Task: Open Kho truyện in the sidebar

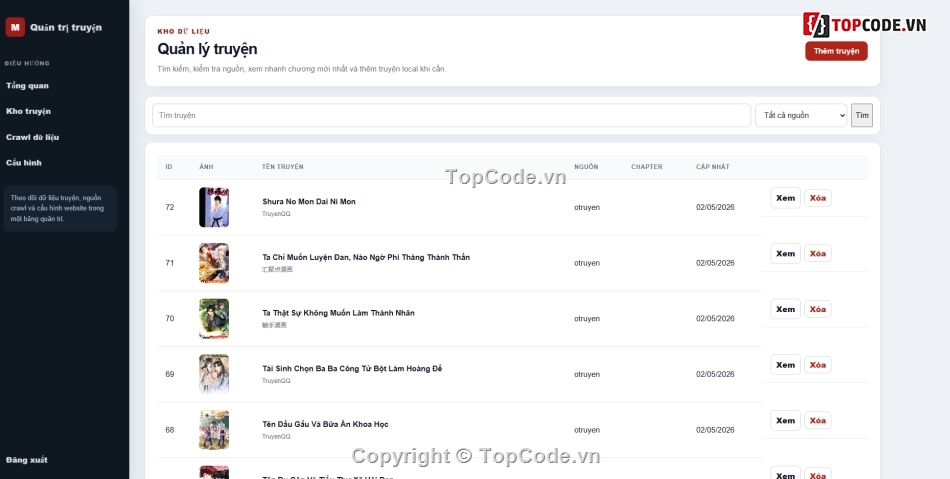Action: (x=28, y=111)
